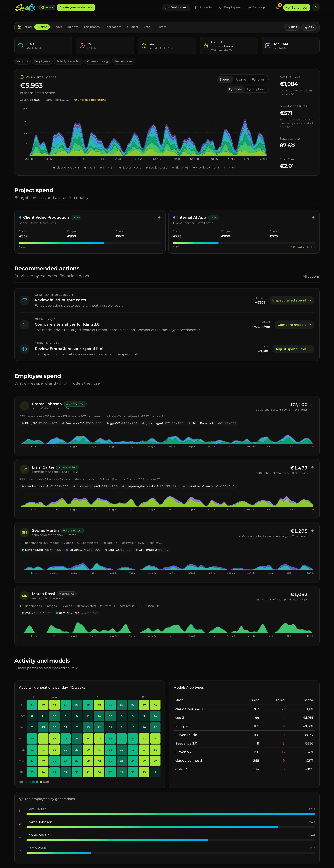Viewport: 334px width, 868px height.
Task: Toggle chart grouping to By employee
Action: click(x=256, y=89)
